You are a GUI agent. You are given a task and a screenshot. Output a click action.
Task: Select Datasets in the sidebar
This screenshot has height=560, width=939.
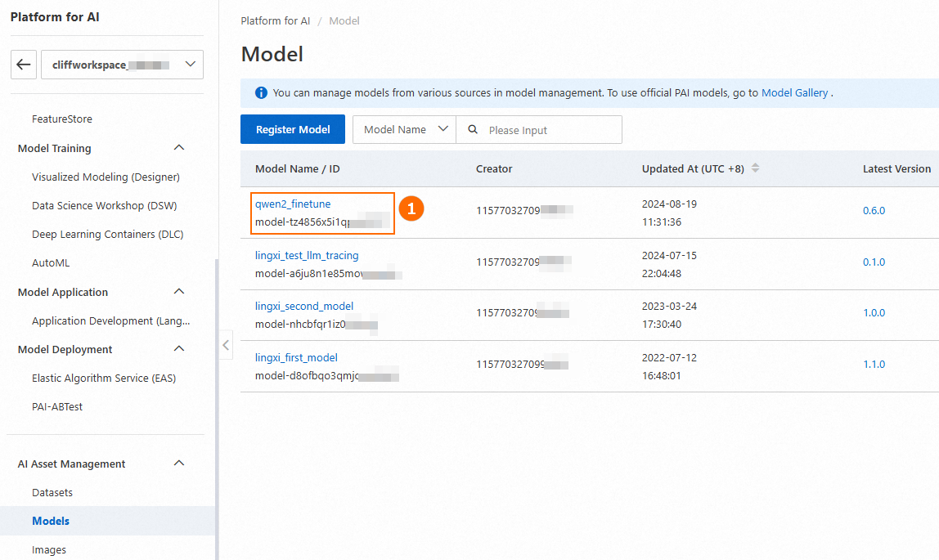coord(52,492)
